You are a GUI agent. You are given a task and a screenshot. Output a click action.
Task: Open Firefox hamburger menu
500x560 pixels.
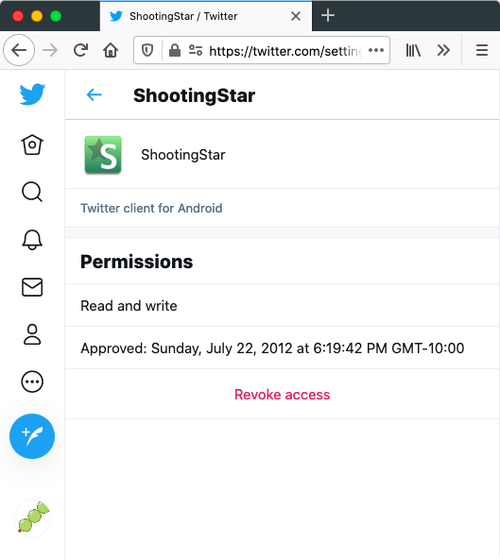pyautogui.click(x=482, y=50)
